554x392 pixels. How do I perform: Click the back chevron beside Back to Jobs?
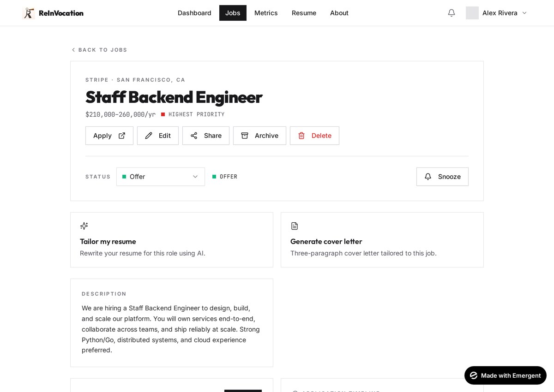click(x=73, y=50)
